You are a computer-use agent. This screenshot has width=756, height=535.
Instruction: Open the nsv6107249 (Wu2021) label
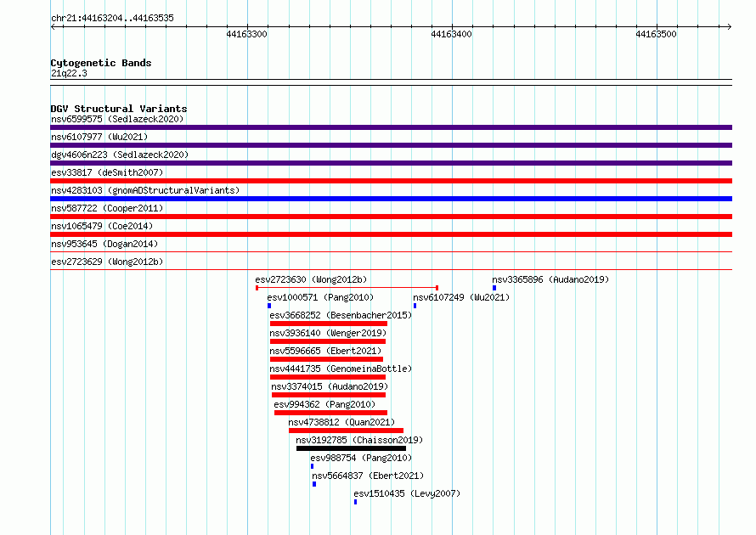pyautogui.click(x=461, y=297)
